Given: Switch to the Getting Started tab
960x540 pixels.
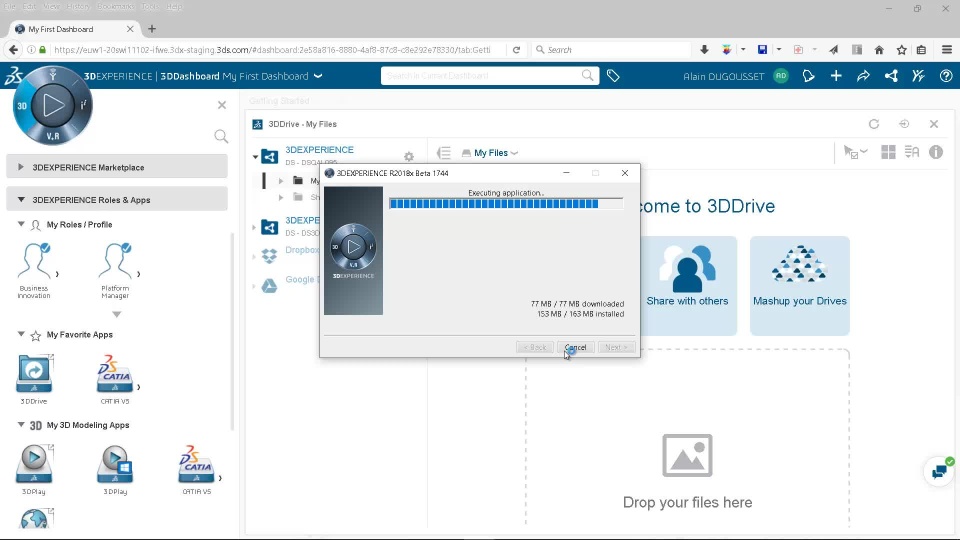Looking at the screenshot, I should (279, 100).
